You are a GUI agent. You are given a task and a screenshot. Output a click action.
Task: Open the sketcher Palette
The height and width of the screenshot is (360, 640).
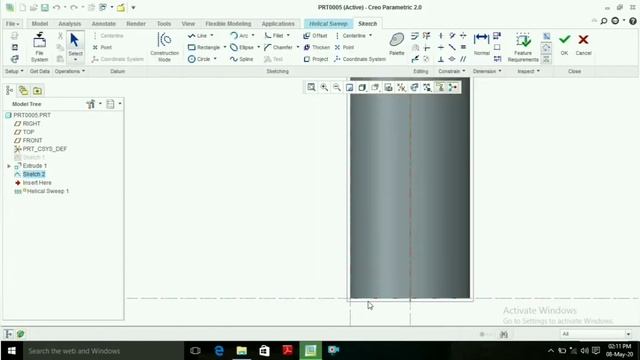click(396, 44)
